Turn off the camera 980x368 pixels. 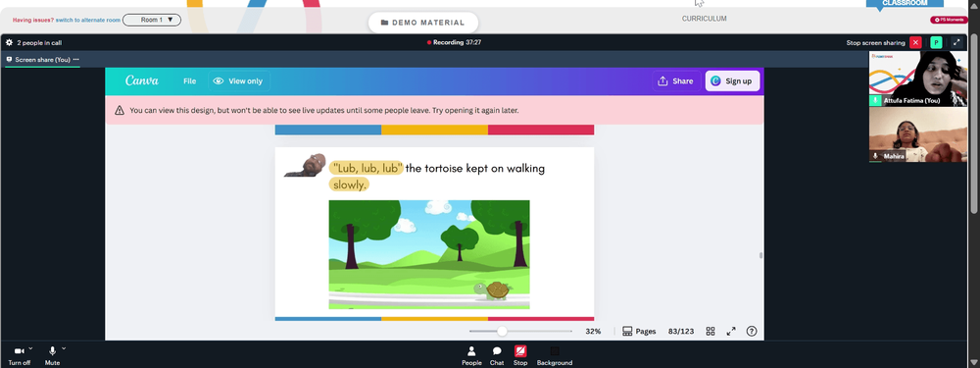tap(19, 355)
